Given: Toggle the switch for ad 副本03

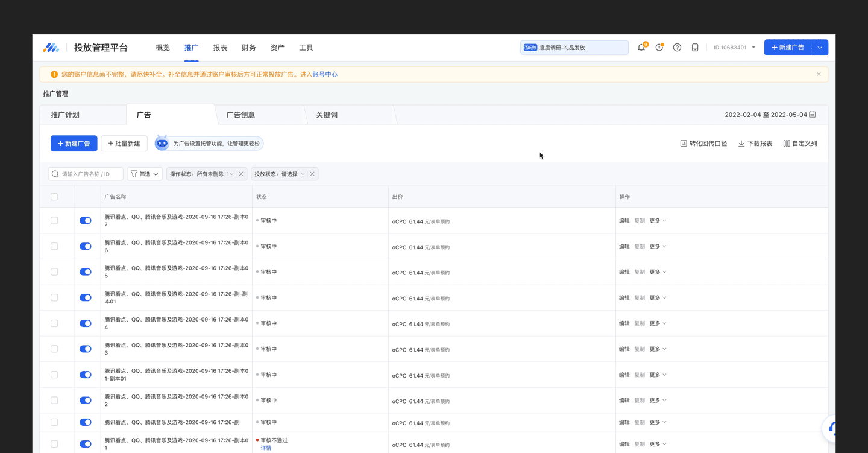Looking at the screenshot, I should coord(86,349).
